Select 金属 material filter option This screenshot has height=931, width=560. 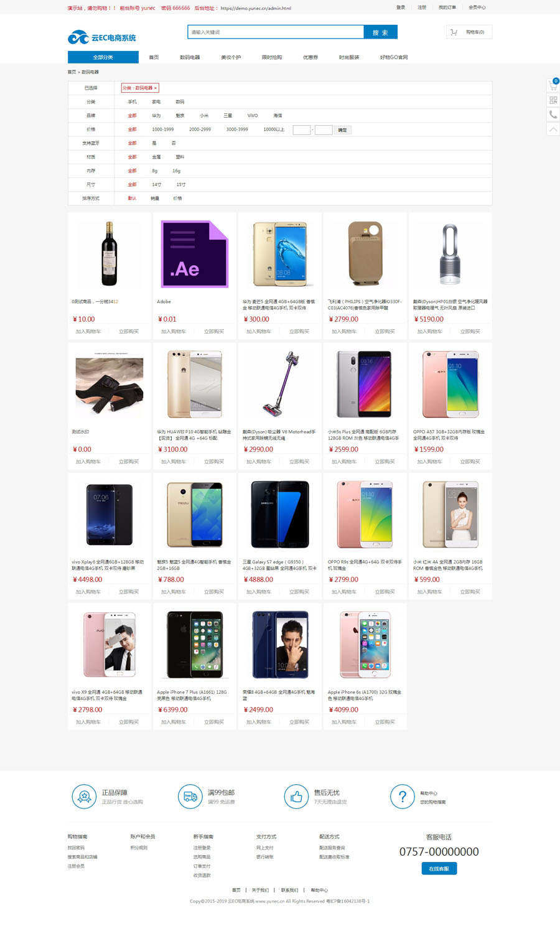coord(156,157)
